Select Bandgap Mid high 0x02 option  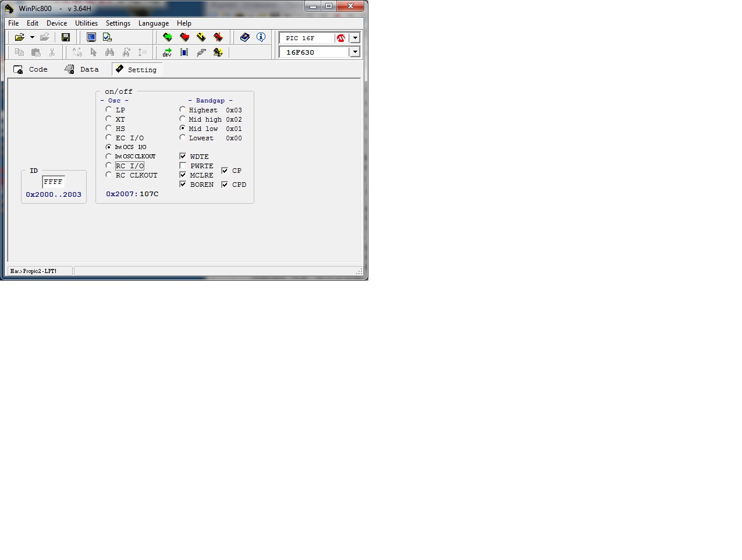183,119
